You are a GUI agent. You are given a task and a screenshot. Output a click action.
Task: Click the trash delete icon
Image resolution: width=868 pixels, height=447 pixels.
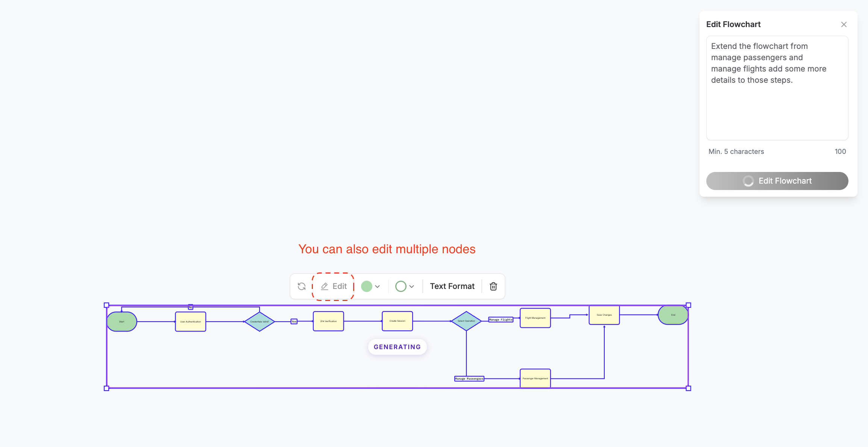(x=493, y=286)
